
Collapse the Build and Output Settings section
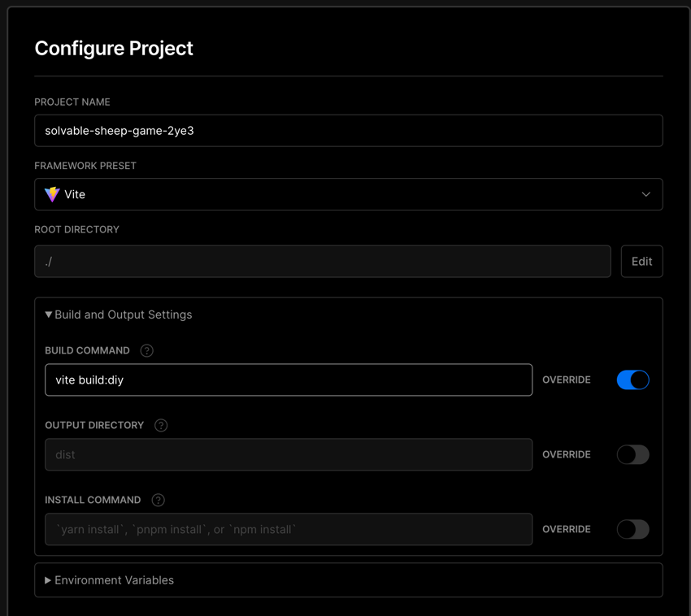coord(119,315)
